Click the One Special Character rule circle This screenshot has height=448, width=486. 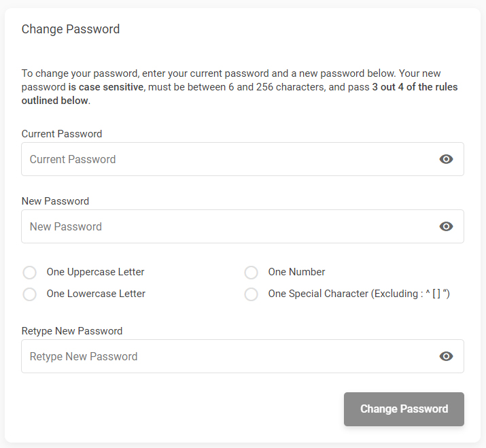point(251,294)
